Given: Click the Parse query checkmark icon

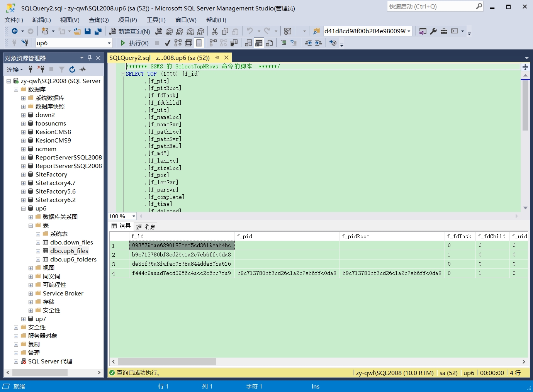Looking at the screenshot, I should [167, 43].
